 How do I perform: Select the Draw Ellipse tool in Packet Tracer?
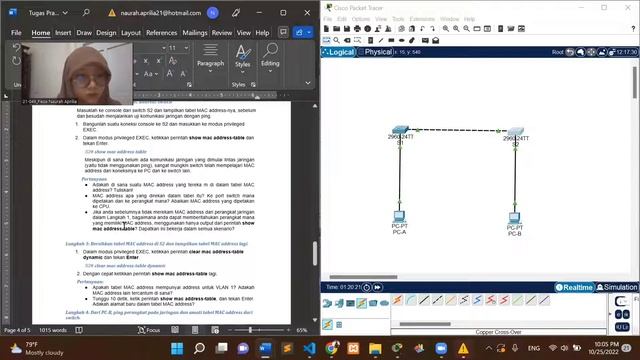click(401, 40)
